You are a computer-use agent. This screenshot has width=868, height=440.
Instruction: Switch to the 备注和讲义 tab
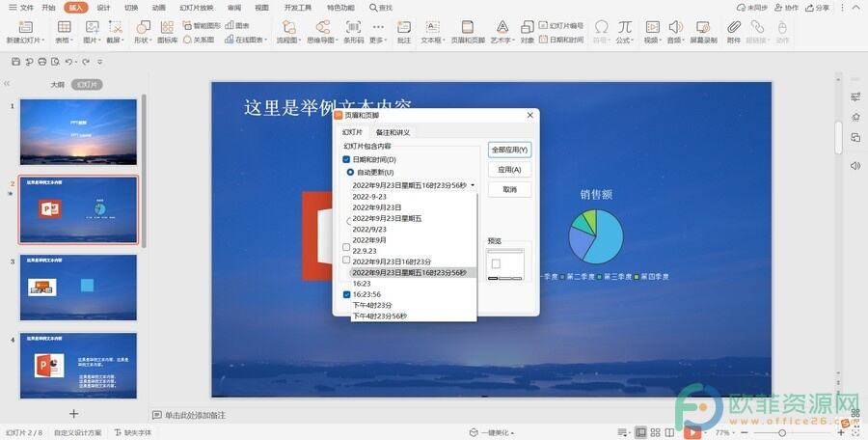tap(393, 132)
